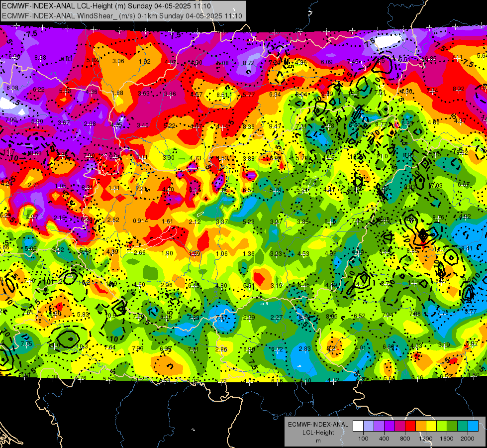Viewport: 487px width, 448px height.
Task: Click the grid value '3.90'
Action: (168, 158)
